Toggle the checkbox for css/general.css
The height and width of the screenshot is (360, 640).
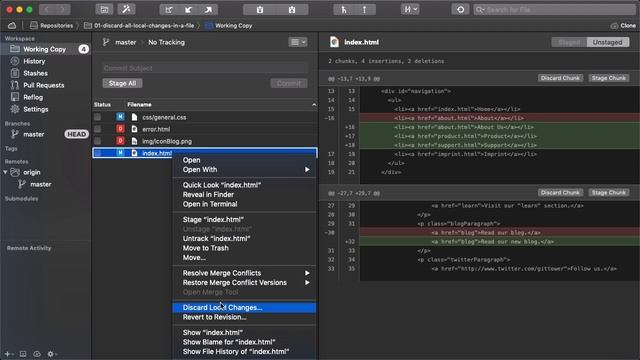[x=98, y=117]
